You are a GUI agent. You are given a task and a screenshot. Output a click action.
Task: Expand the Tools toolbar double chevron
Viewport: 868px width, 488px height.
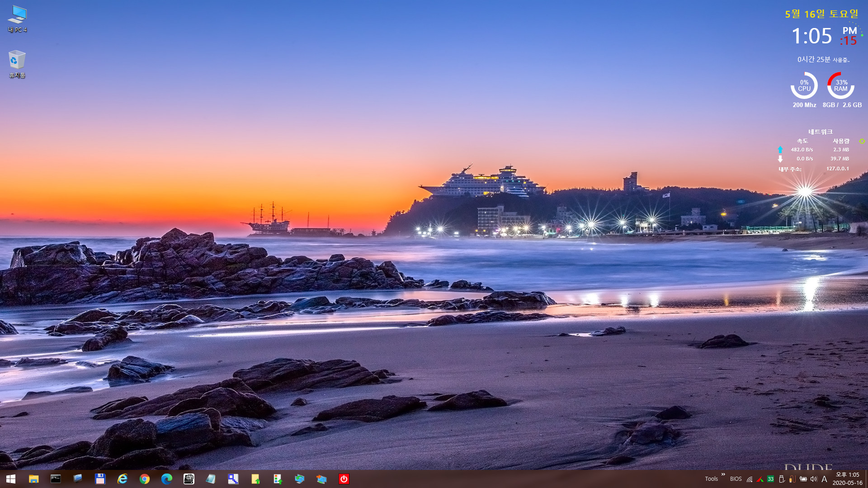(723, 474)
